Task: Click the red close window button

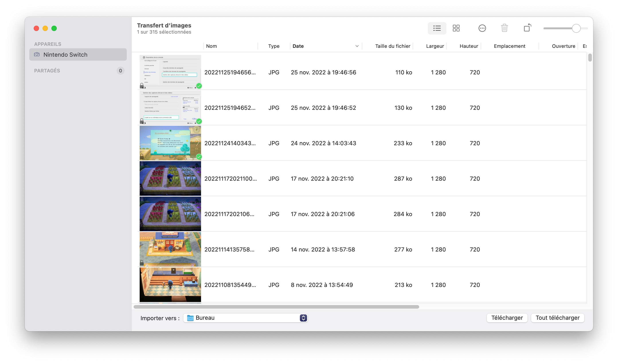Action: (x=36, y=28)
